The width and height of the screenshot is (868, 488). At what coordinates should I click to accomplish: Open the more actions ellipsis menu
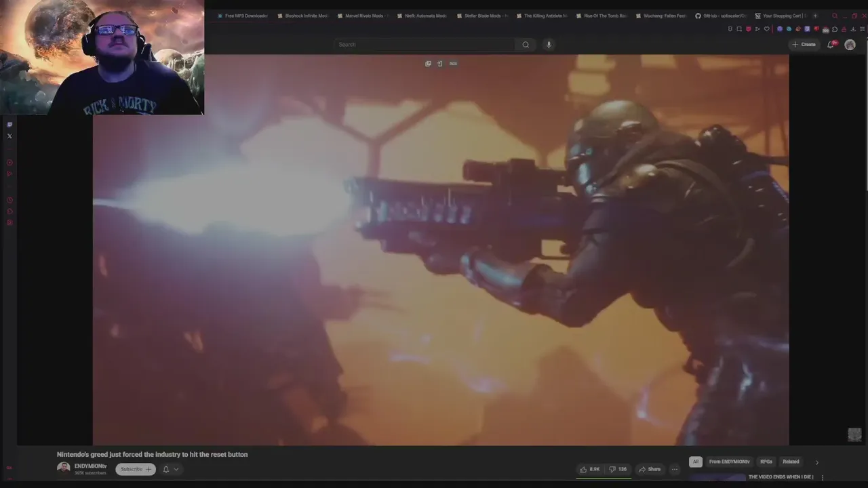(675, 469)
